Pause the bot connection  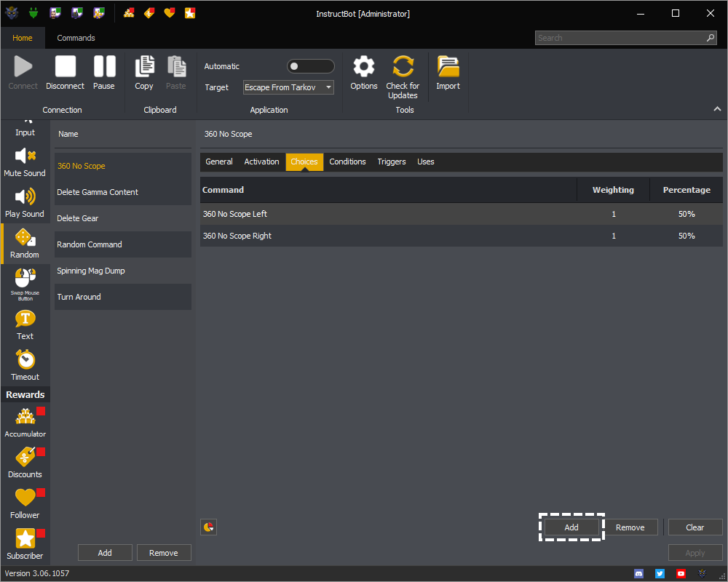(x=104, y=73)
